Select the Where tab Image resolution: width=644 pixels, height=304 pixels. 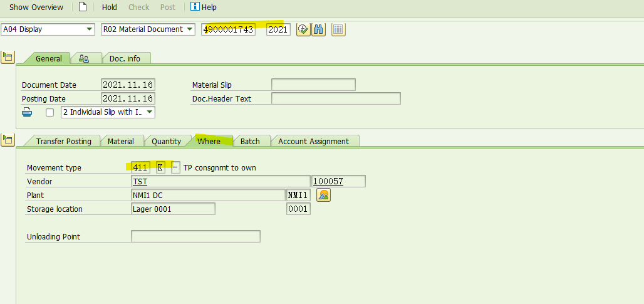209,141
